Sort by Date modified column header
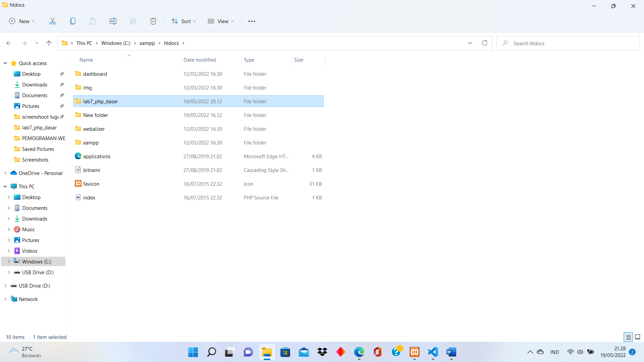This screenshot has height=362, width=644. point(200,60)
